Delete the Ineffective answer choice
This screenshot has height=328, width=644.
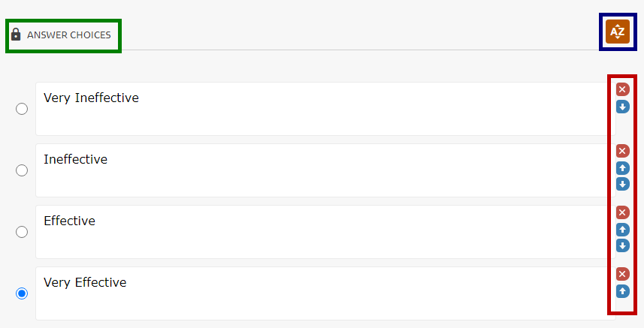tap(622, 151)
